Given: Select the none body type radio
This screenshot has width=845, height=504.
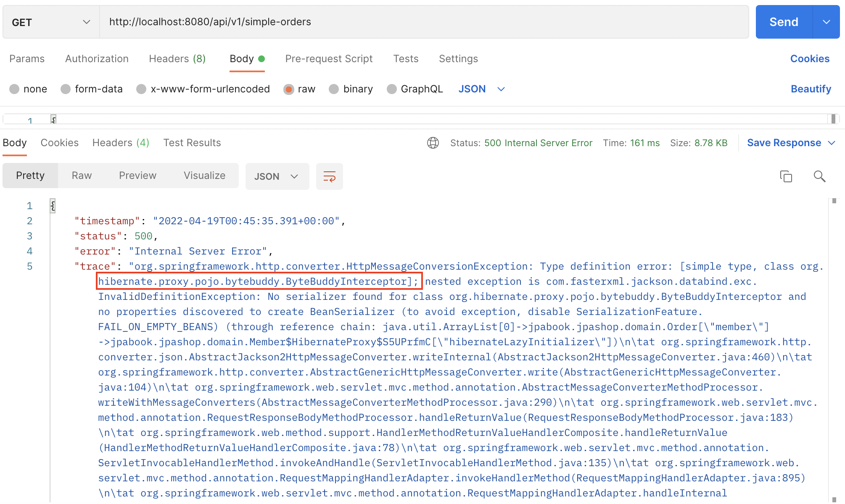Looking at the screenshot, I should click(x=14, y=89).
